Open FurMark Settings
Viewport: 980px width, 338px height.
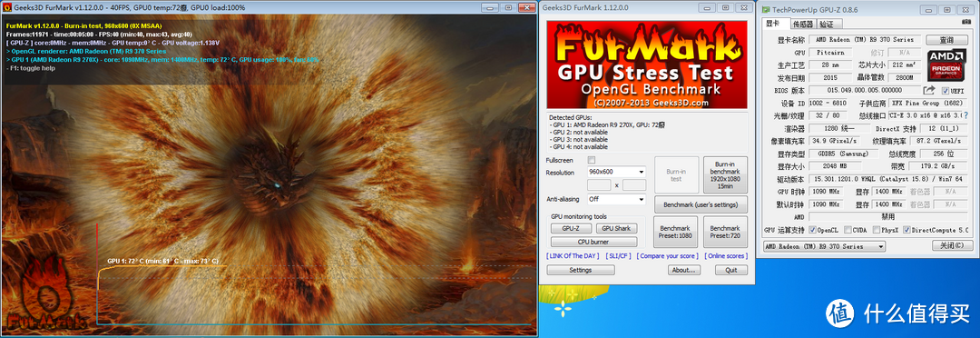point(581,270)
